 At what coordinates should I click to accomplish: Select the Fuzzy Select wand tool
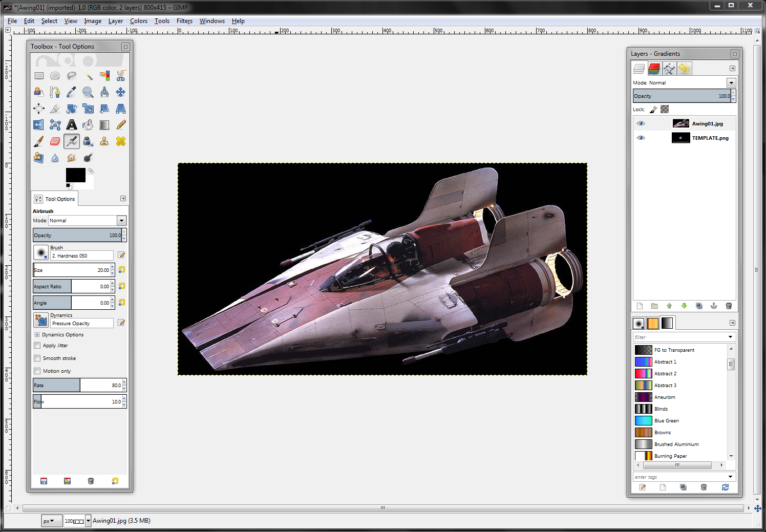[x=88, y=76]
